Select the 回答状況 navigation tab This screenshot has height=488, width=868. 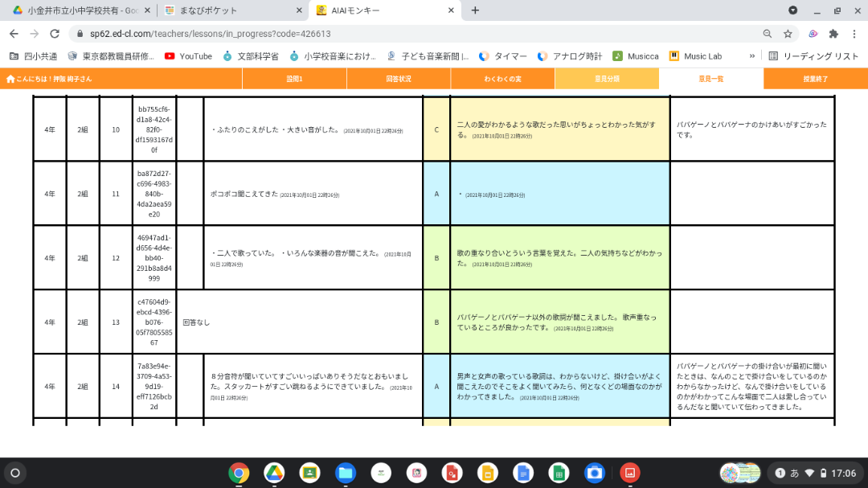point(398,79)
